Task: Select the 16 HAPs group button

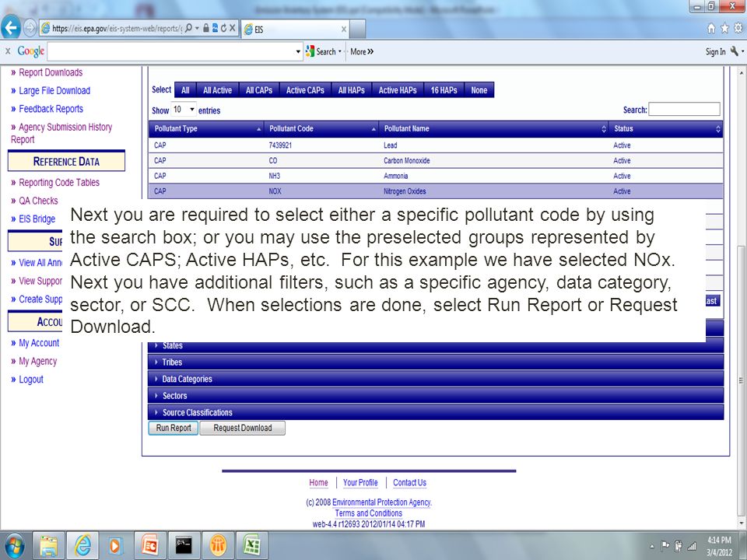Action: point(444,90)
